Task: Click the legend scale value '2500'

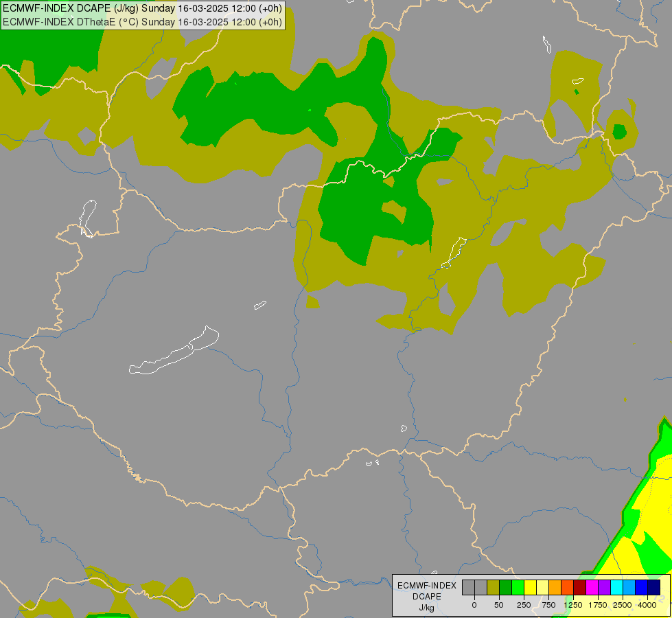Action: (x=623, y=605)
